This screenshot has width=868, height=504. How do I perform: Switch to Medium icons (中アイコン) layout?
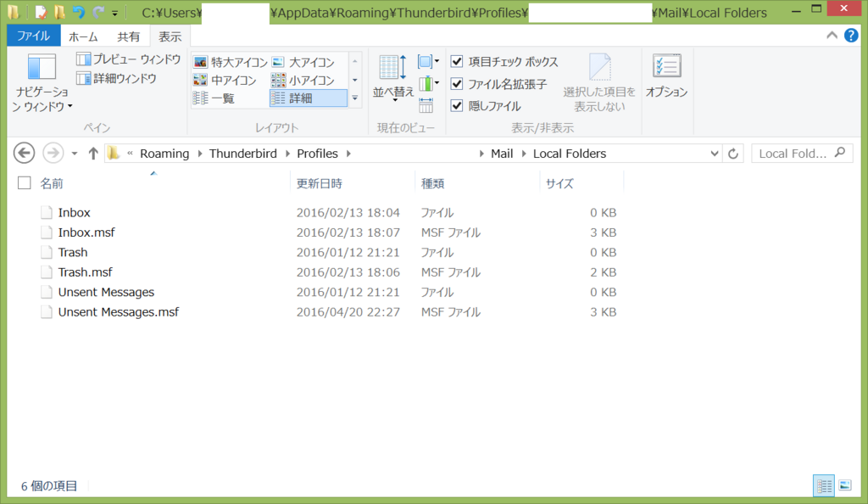click(224, 81)
